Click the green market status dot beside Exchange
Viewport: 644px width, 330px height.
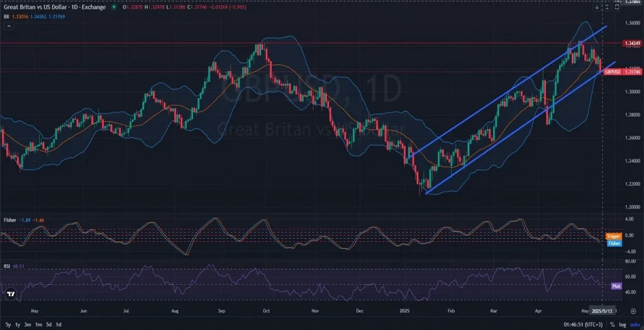[114, 7]
